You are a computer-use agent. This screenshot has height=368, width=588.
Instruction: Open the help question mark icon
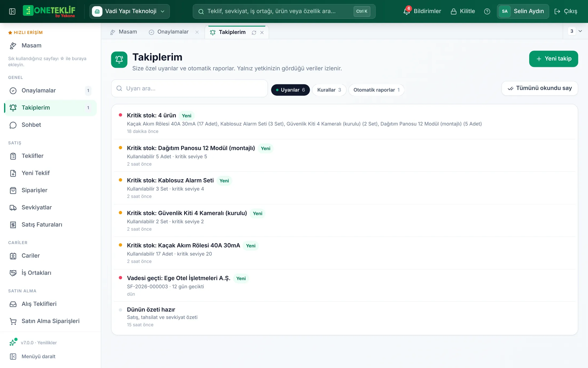click(x=487, y=11)
